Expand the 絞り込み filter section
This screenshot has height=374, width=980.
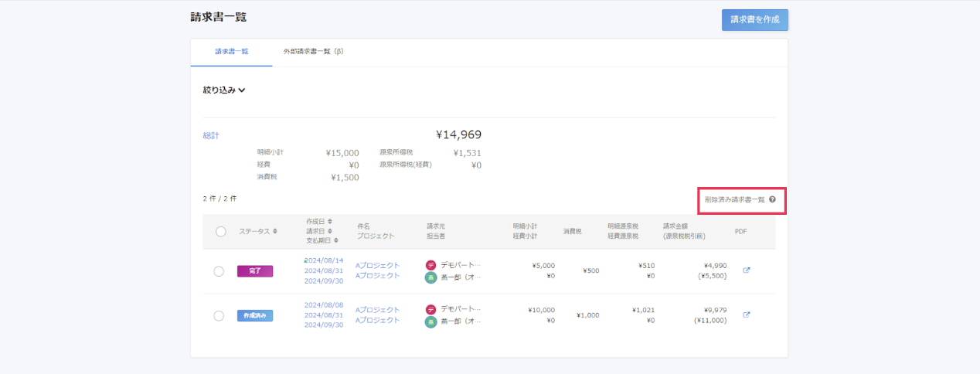pyautogui.click(x=224, y=90)
